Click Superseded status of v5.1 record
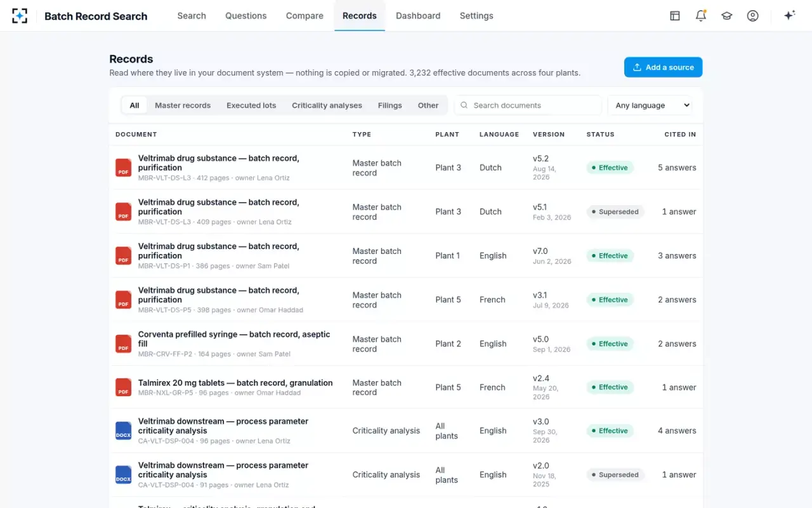The height and width of the screenshot is (508, 812). 615,211
